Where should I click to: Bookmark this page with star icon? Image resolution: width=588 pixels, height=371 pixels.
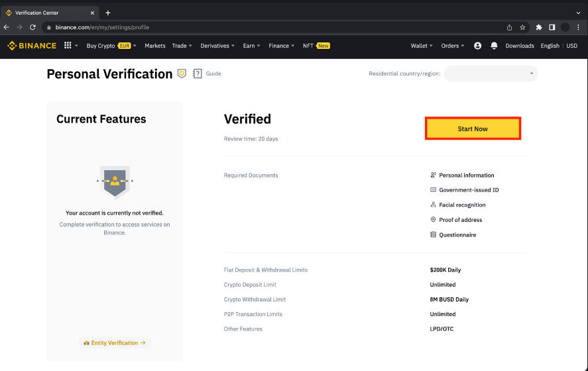(522, 27)
